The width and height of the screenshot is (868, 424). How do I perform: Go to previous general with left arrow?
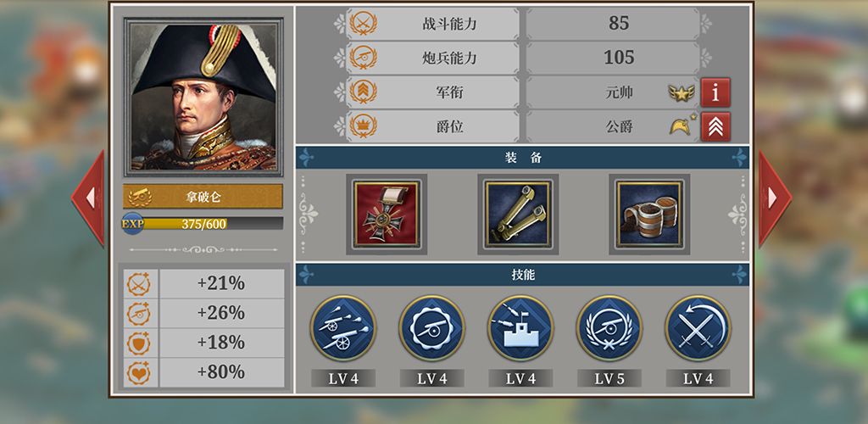point(87,198)
